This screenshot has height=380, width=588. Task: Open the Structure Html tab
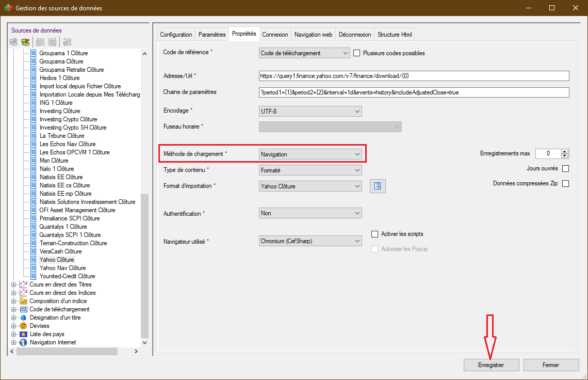pos(395,35)
